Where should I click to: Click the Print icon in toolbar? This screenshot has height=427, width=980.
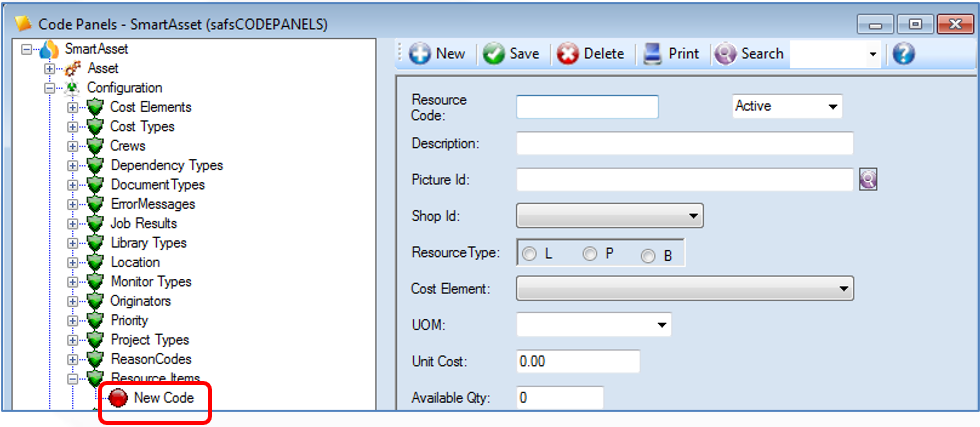click(652, 54)
